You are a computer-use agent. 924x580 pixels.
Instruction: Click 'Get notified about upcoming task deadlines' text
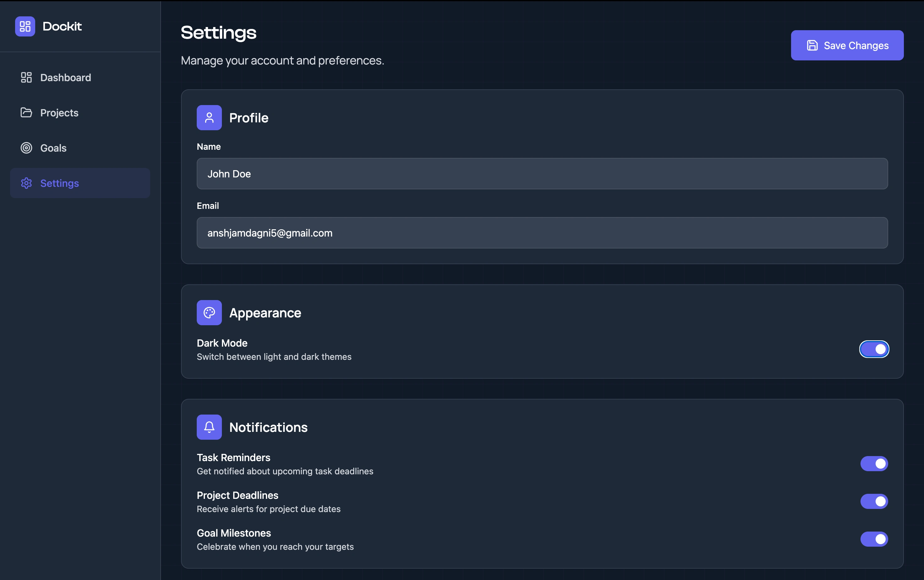tap(285, 471)
